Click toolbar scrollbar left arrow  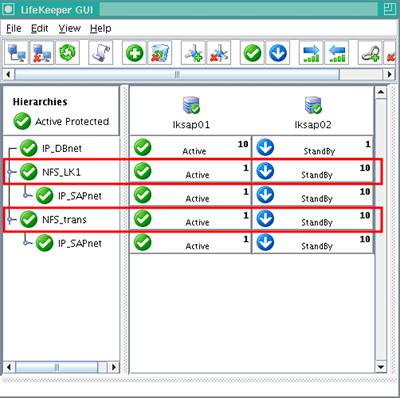pyautogui.click(x=8, y=74)
